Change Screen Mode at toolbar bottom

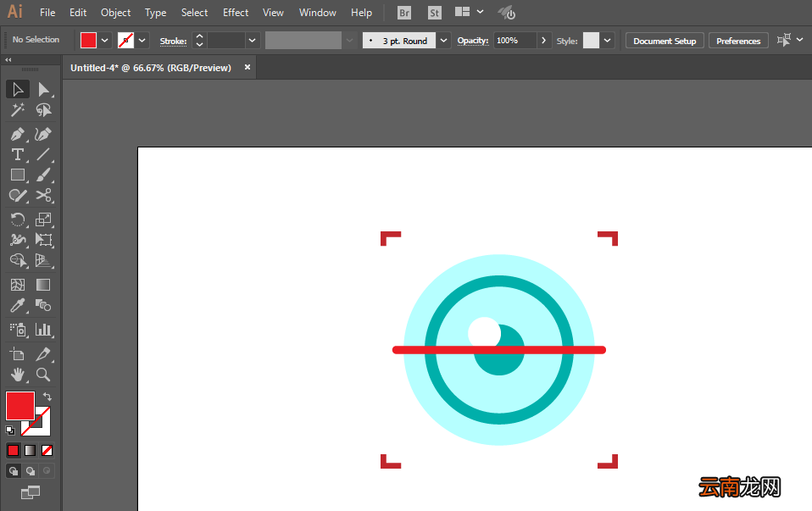point(30,492)
